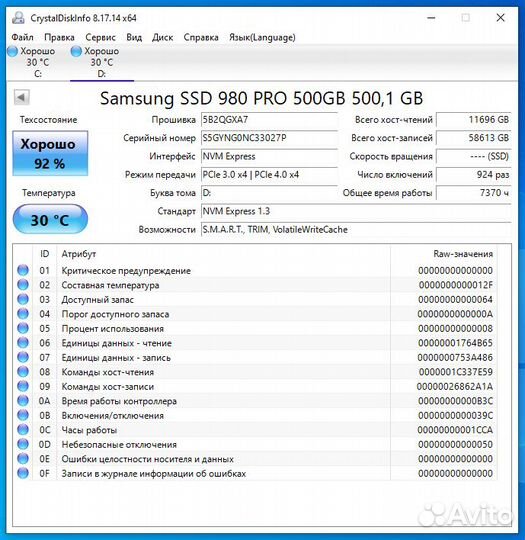The height and width of the screenshot is (540, 525).
Task: Click status dot for 09 Команды хост-записи
Action: pos(23,386)
